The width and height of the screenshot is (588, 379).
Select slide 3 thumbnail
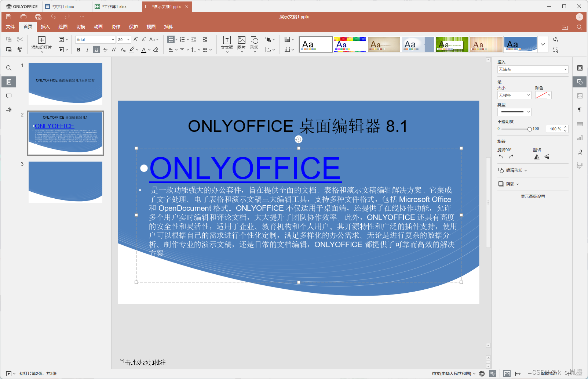pyautogui.click(x=65, y=182)
